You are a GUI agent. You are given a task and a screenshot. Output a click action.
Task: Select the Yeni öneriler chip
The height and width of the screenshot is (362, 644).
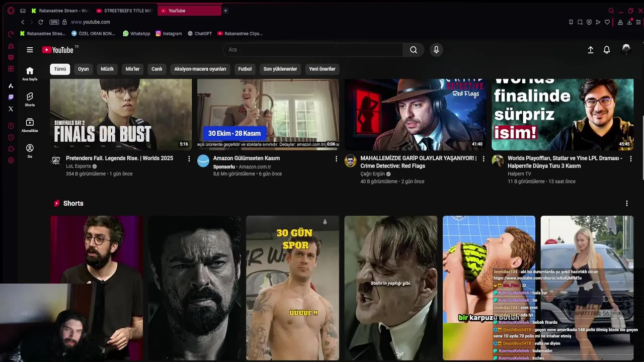322,69
